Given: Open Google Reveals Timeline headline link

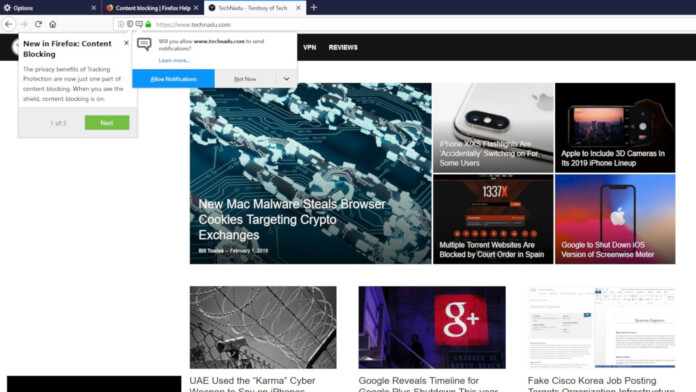Looking at the screenshot, I should coord(428,384).
